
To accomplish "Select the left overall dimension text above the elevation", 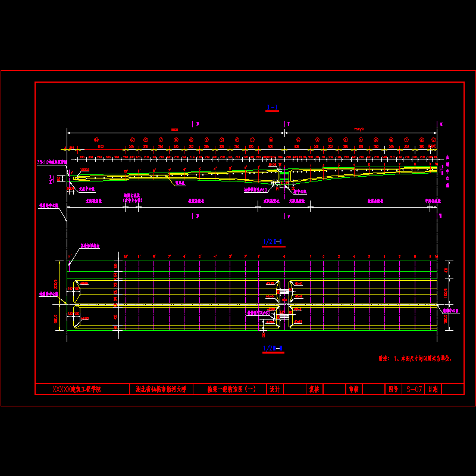I will coord(174,129).
